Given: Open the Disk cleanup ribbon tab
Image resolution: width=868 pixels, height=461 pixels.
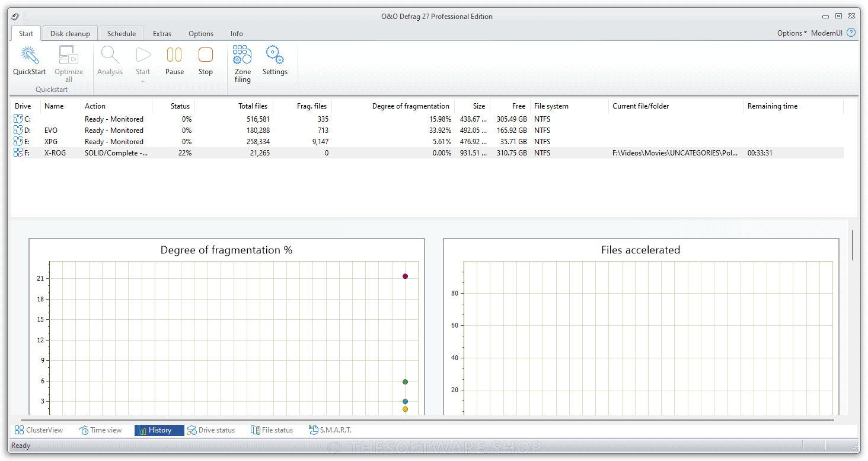Looking at the screenshot, I should pos(70,34).
